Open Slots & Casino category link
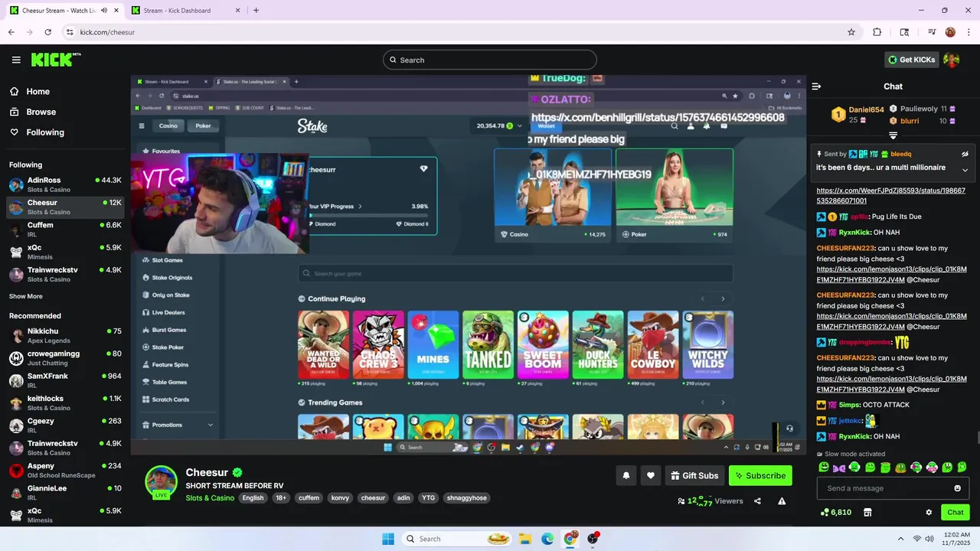Screen dimensions: 980x551 point(210,497)
